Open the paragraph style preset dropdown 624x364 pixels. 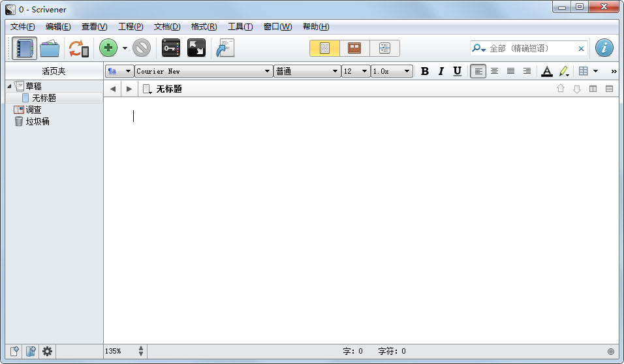tap(119, 71)
